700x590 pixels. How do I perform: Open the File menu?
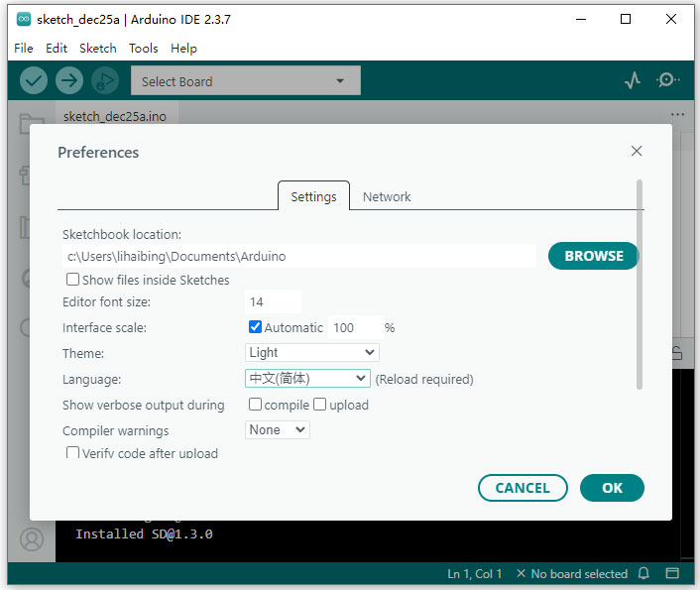pyautogui.click(x=23, y=49)
